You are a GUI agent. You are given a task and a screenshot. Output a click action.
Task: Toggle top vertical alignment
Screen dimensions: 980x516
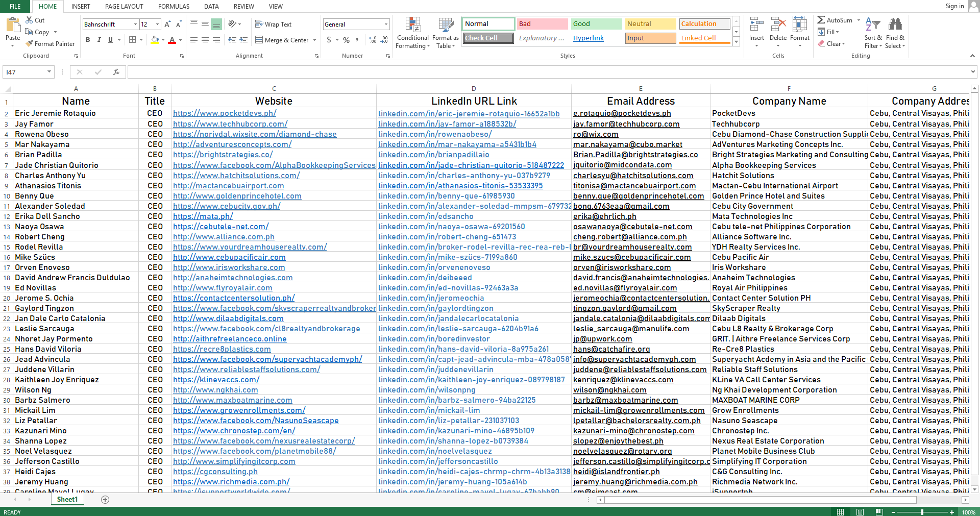194,24
